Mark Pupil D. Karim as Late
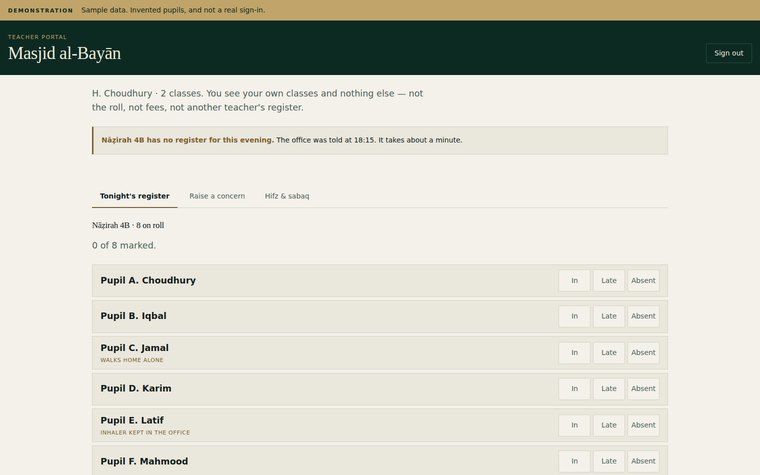 pos(609,389)
